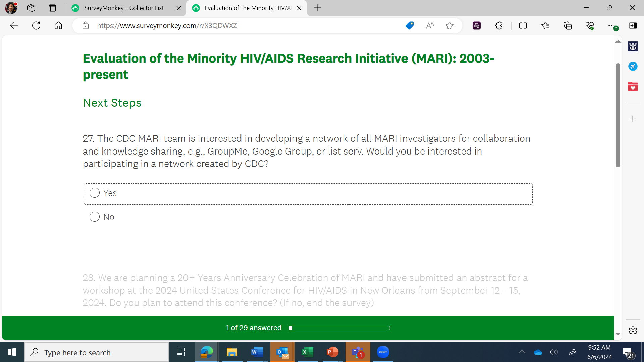Expand the Settings and more menu
Viewport: 644px width, 362px height.
[611, 26]
